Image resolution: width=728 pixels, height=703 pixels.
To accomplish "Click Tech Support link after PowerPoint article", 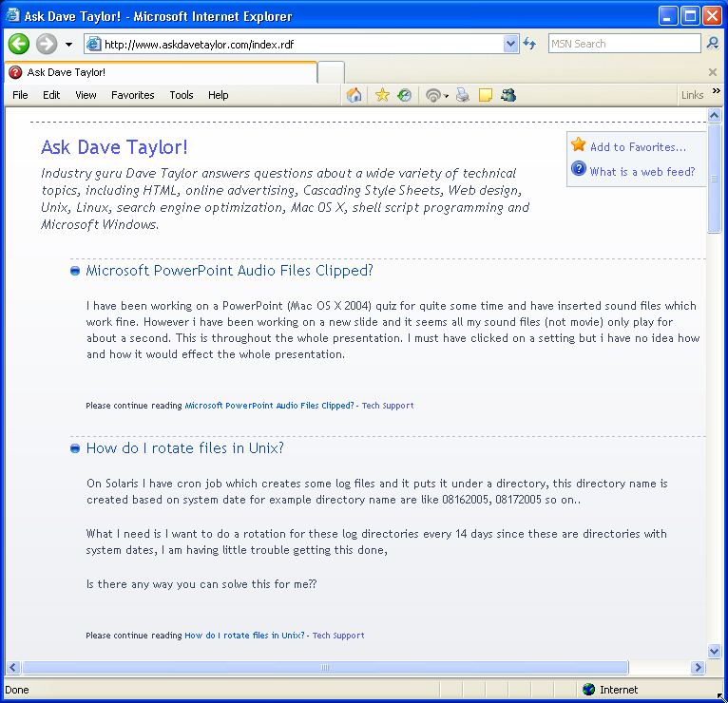I will (x=388, y=406).
